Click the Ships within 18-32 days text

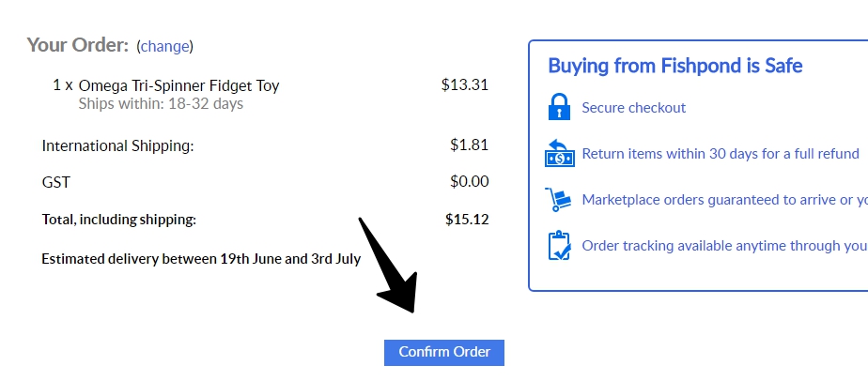[x=161, y=103]
